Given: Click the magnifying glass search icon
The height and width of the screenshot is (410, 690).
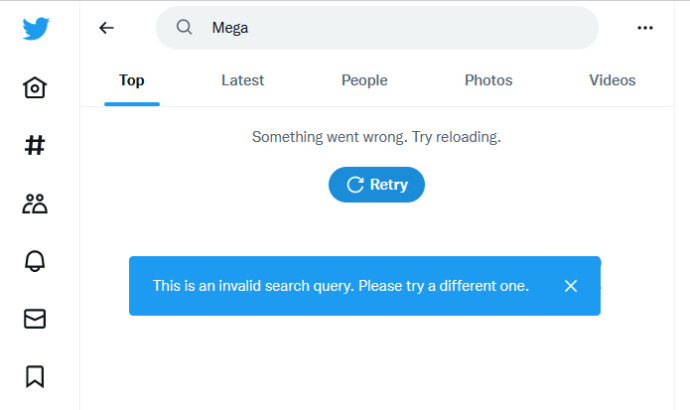Looking at the screenshot, I should coord(184,28).
